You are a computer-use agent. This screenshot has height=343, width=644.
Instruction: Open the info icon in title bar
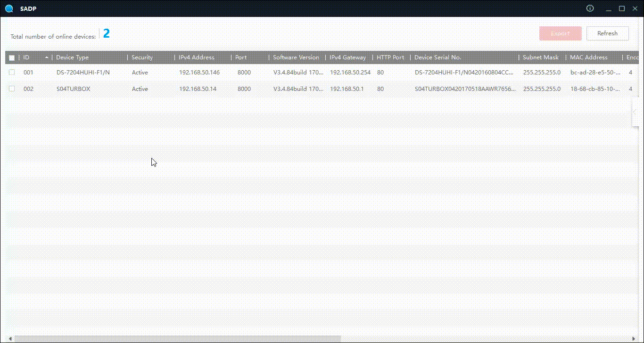pos(590,8)
